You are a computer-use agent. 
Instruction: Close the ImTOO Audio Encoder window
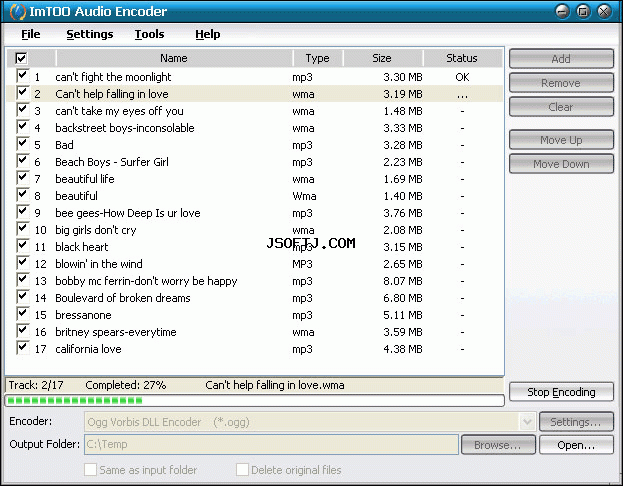[x=604, y=11]
